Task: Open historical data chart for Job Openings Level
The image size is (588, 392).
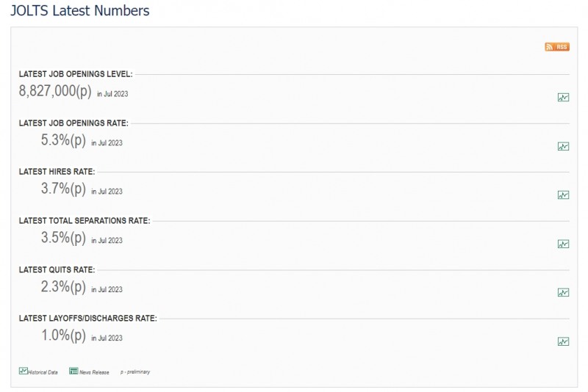Action: [x=563, y=98]
